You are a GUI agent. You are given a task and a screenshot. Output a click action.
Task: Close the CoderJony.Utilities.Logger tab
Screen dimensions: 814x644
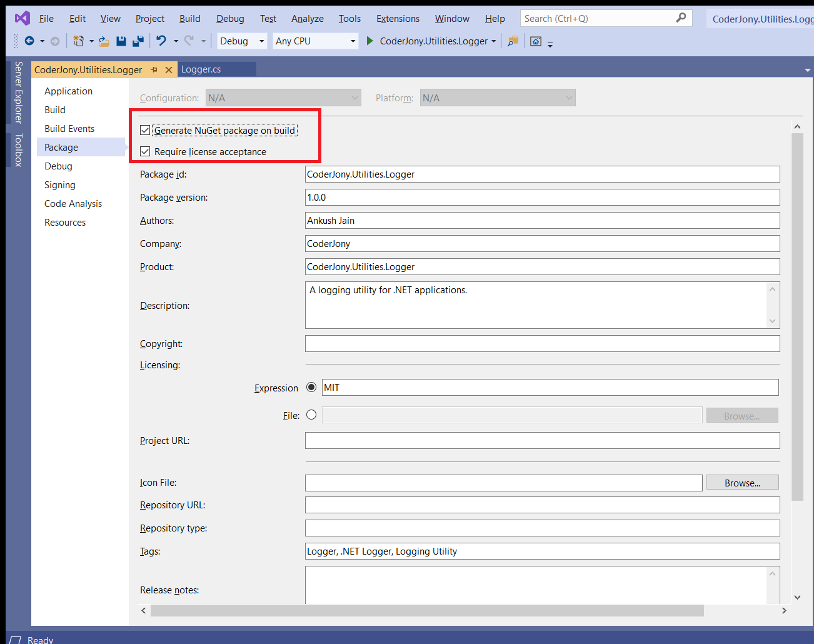168,69
